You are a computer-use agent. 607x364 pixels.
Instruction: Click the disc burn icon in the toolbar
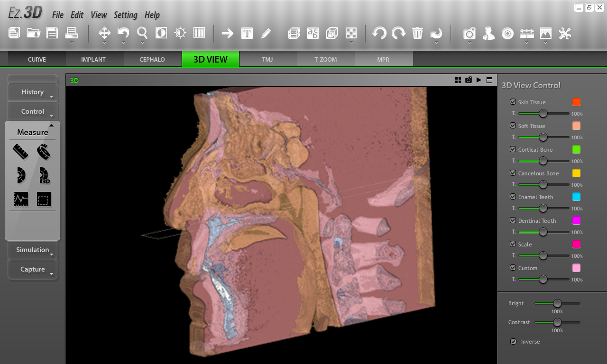(x=507, y=33)
